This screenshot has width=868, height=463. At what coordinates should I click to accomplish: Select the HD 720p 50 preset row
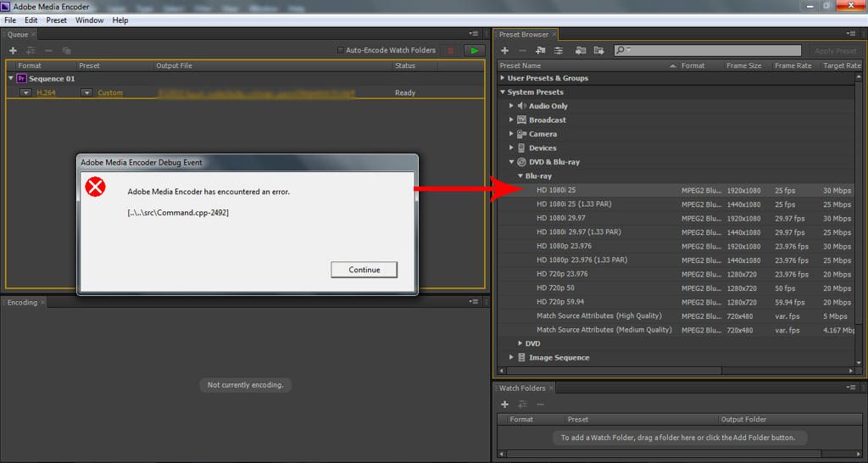[x=676, y=288]
